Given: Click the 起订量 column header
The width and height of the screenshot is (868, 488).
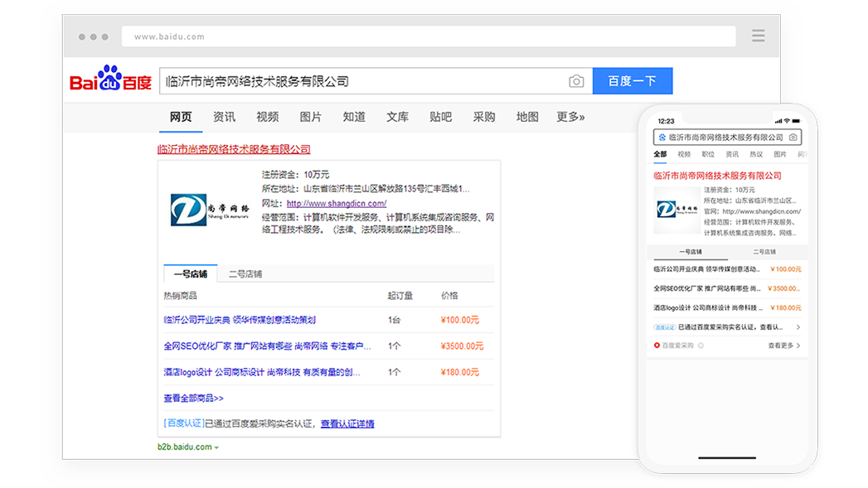Looking at the screenshot, I should pyautogui.click(x=400, y=296).
